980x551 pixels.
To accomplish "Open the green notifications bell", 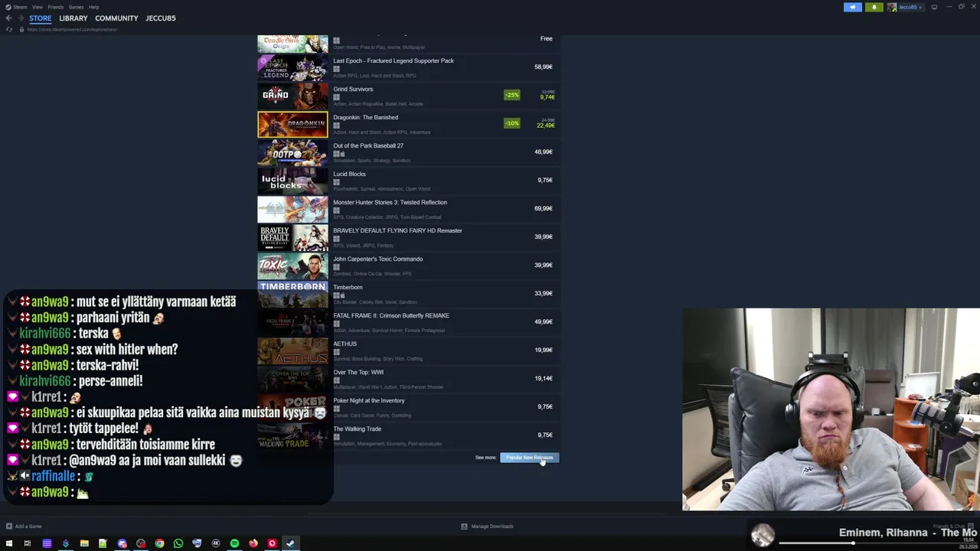I will (874, 7).
